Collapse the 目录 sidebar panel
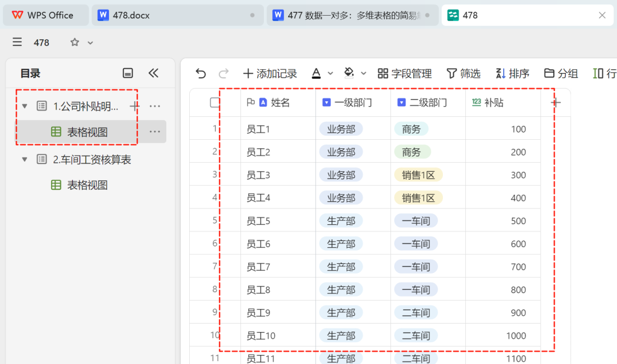 pos(153,73)
